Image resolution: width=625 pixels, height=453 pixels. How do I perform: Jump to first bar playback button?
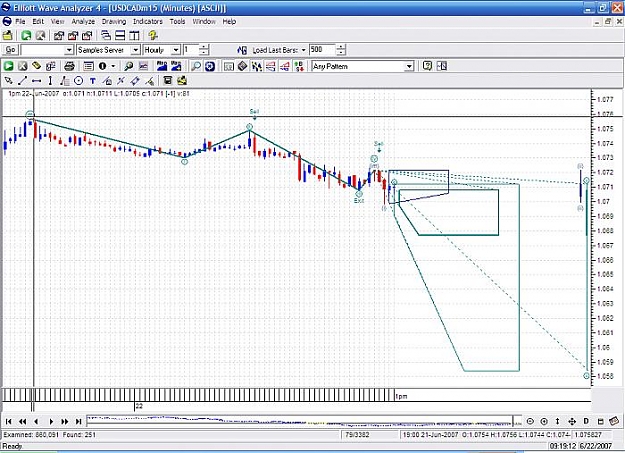[8, 421]
